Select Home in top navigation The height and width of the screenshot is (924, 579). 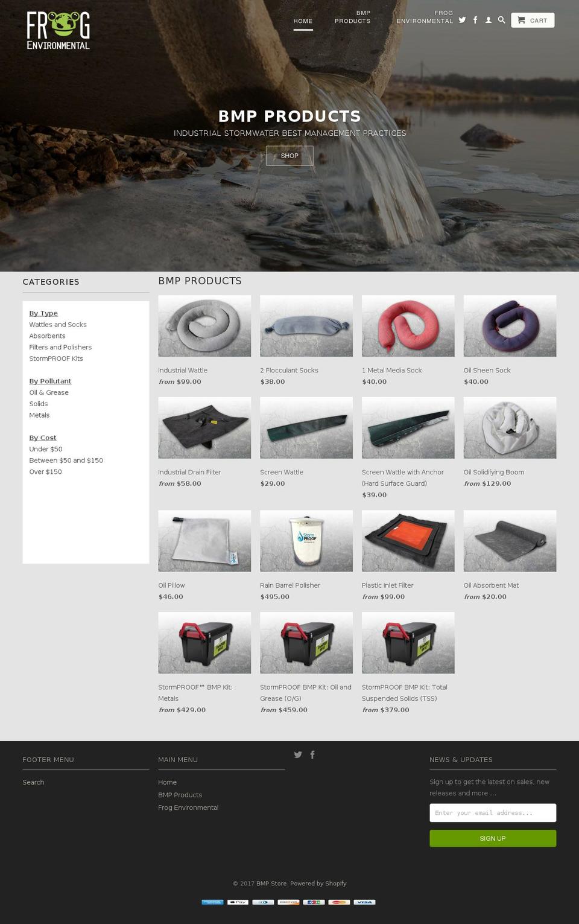(303, 21)
